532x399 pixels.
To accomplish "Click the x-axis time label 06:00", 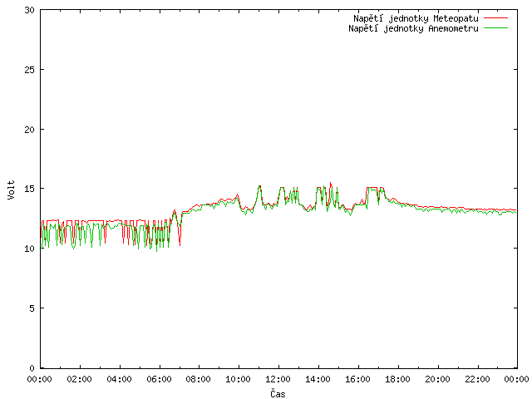I will coord(159,379).
